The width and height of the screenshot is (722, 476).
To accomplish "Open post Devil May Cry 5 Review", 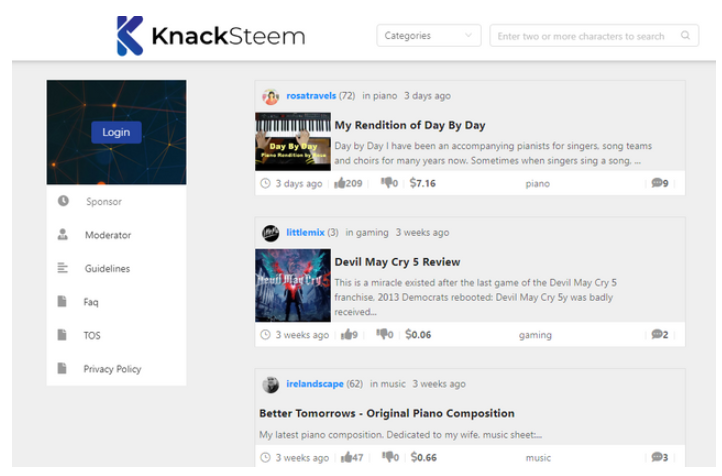I will point(397,262).
